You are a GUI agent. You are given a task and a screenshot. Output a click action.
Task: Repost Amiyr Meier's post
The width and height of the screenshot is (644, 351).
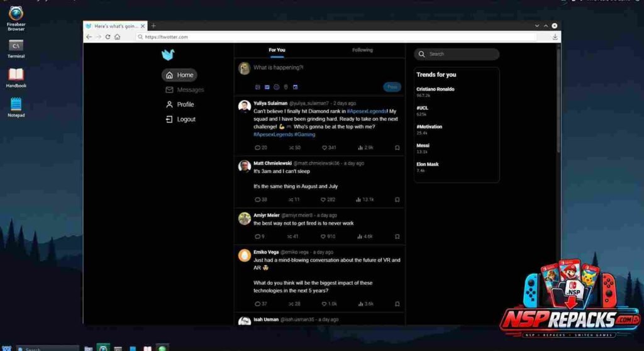tap(293, 237)
